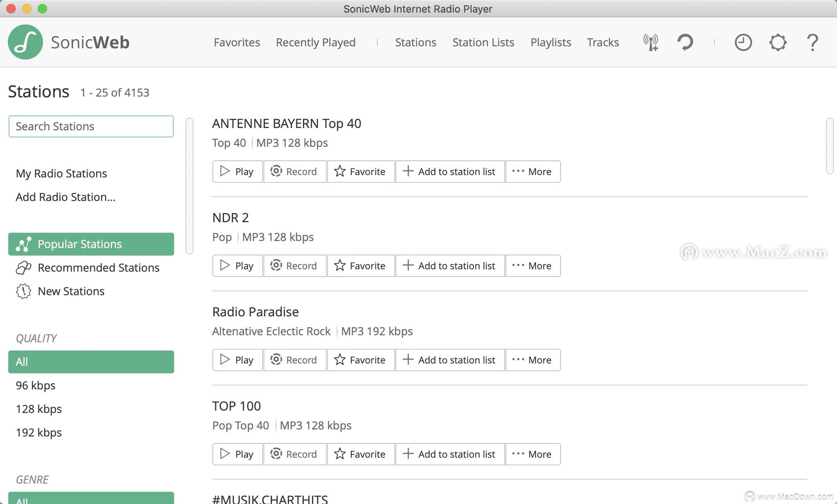Image resolution: width=837 pixels, height=504 pixels.
Task: Favorite the ANTENNE BAYERN Top 40 station
Action: coord(361,172)
